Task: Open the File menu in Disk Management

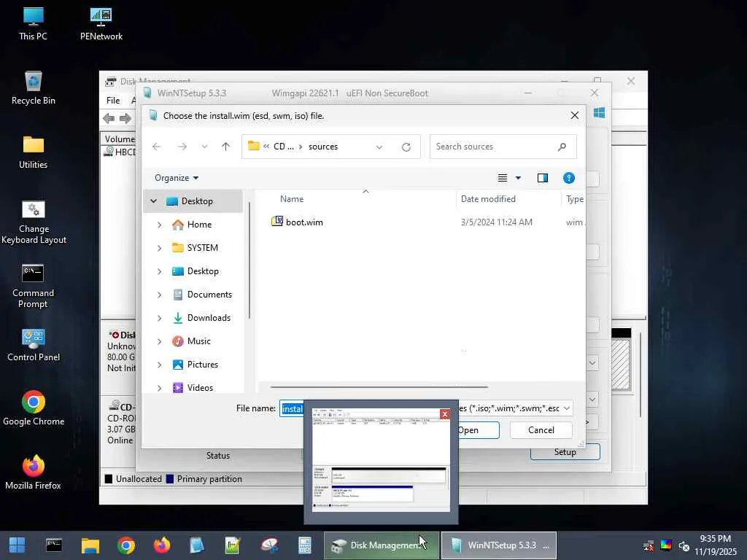Action: [x=113, y=101]
